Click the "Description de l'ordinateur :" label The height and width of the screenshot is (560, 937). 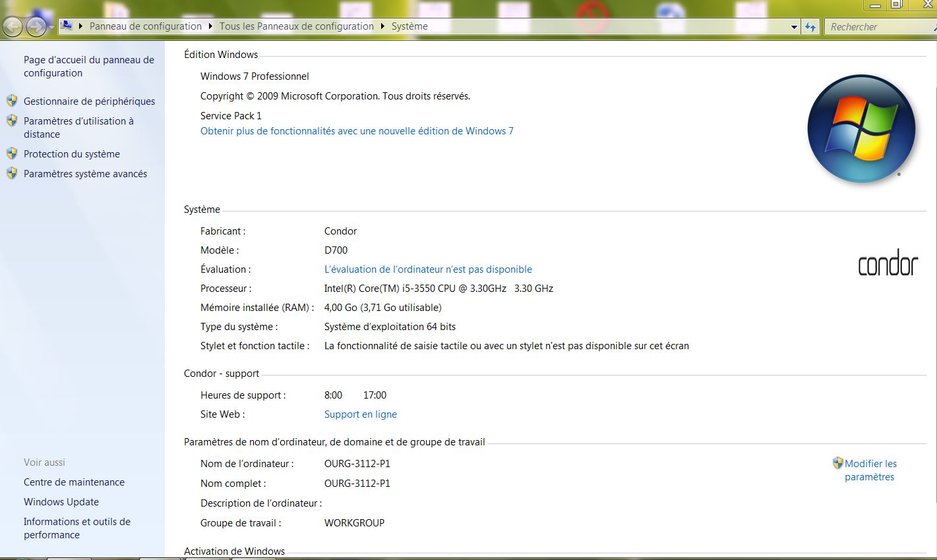[261, 503]
